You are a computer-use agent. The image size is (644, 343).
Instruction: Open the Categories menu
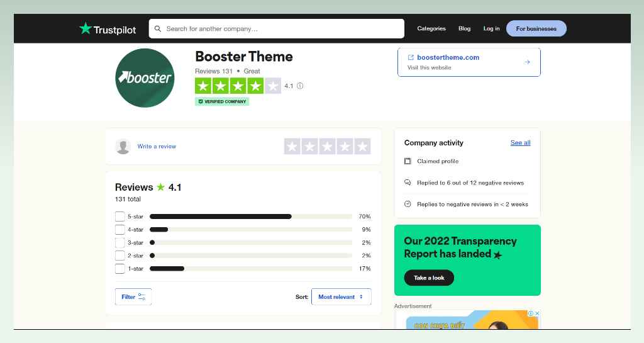click(431, 28)
